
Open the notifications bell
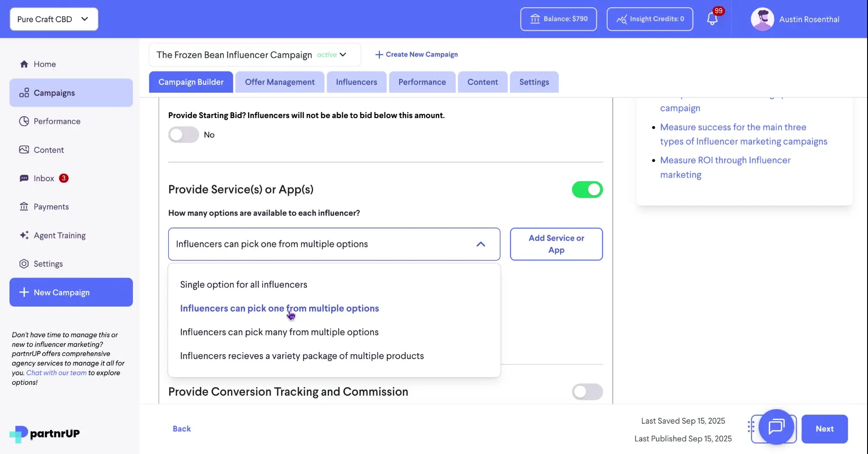click(713, 19)
